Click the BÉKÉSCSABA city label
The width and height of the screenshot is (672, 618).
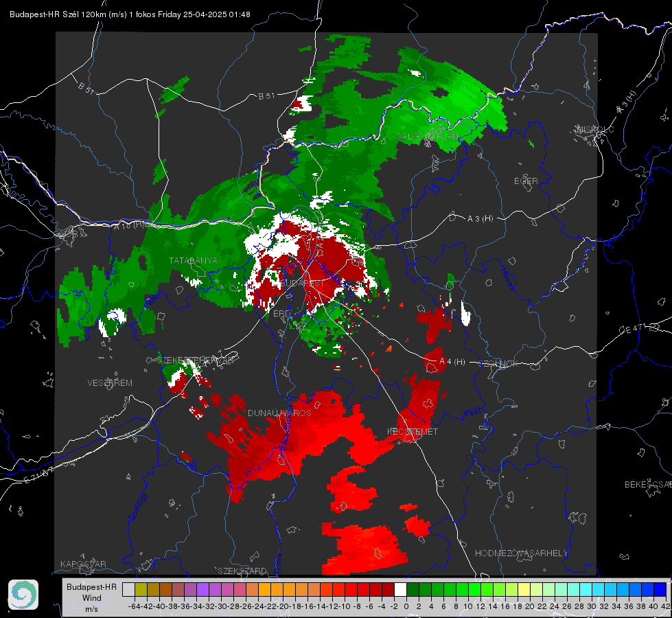[x=648, y=485]
